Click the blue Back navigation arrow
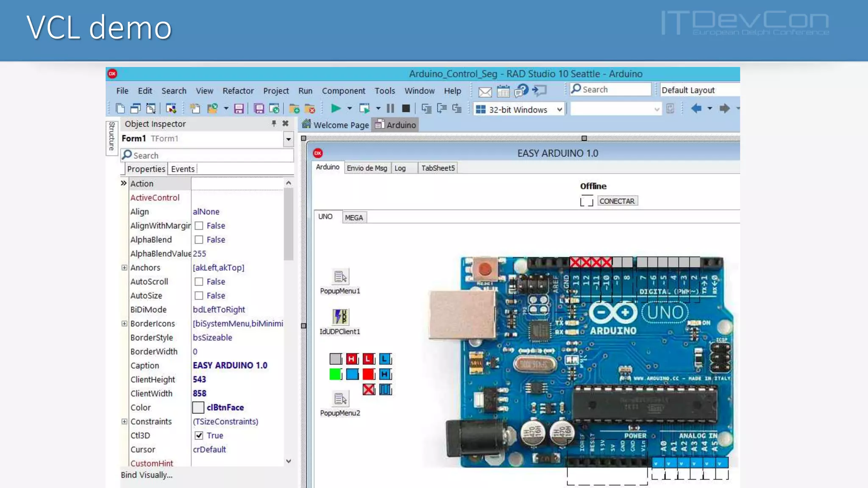 click(x=696, y=109)
